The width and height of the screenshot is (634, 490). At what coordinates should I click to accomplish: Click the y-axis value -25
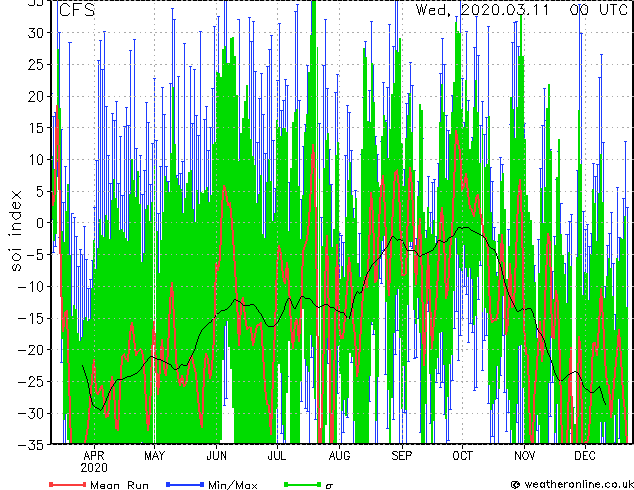32,381
